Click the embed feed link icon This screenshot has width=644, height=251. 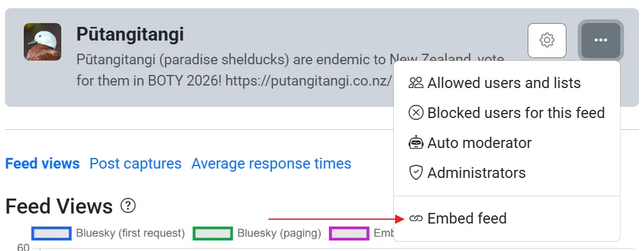(x=416, y=219)
